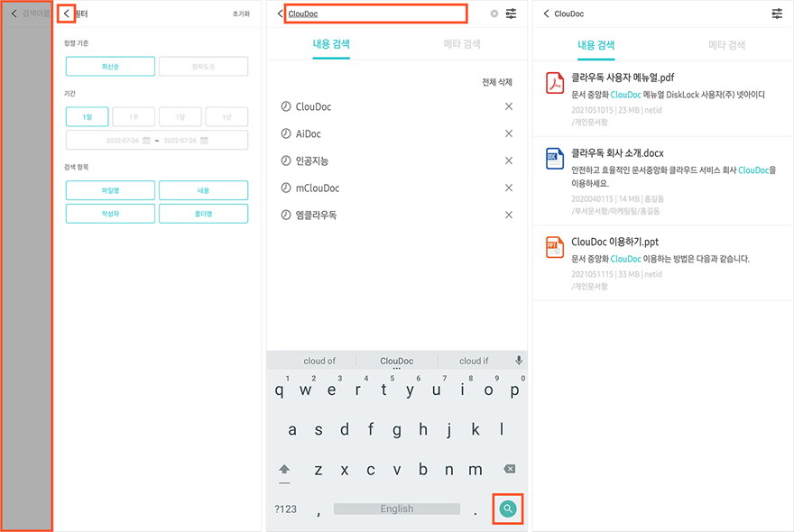Delete the ClouDoc history entry with its X
Image resolution: width=794 pixels, height=532 pixels.
coord(509,106)
